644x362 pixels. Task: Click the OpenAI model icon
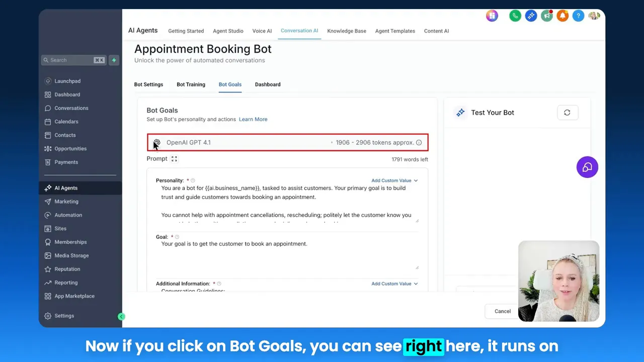157,143
